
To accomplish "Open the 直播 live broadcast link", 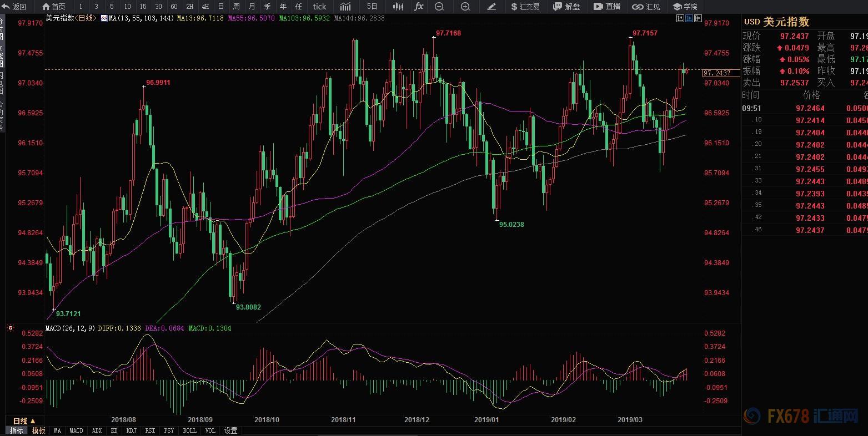I will pyautogui.click(x=607, y=7).
